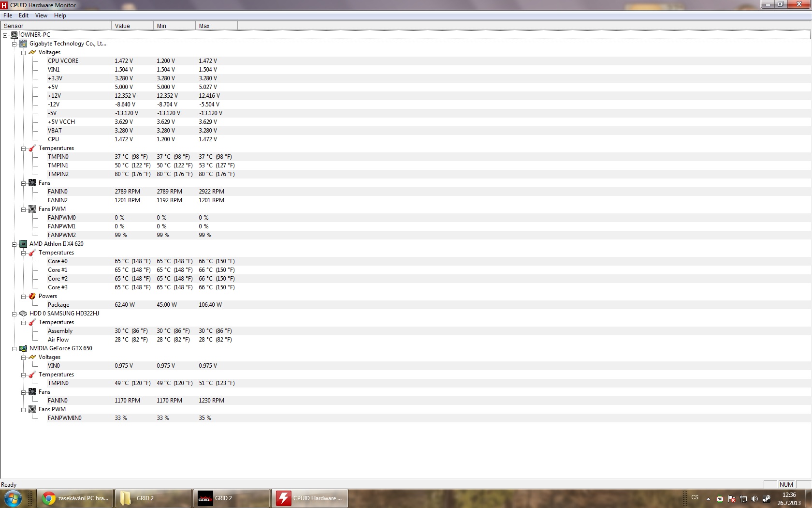Open the View menu
This screenshot has height=508, width=812.
tap(42, 15)
